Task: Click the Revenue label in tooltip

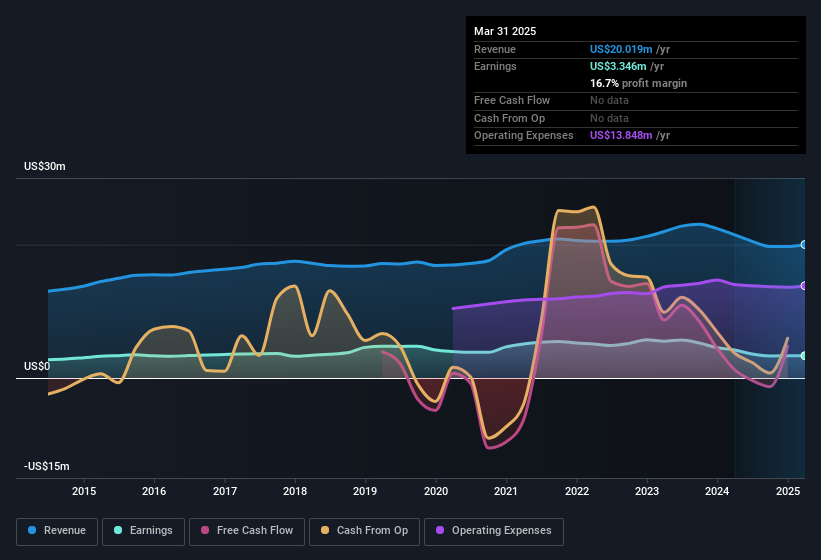Action: click(x=495, y=49)
